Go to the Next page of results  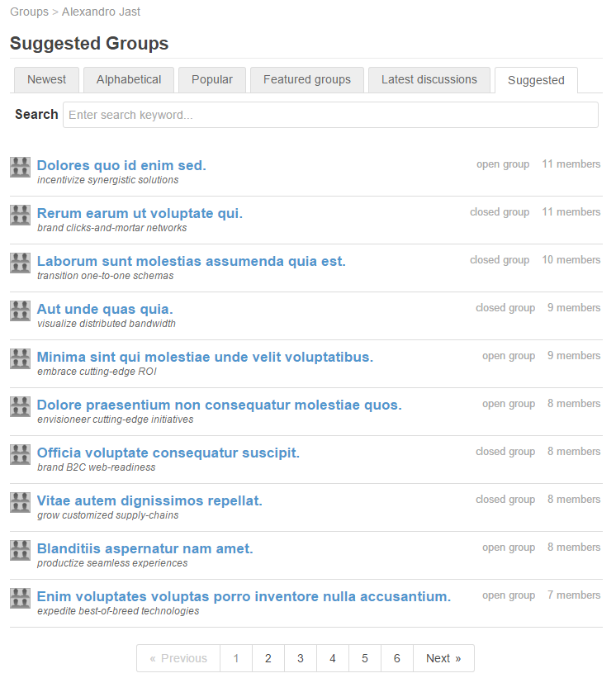click(x=443, y=658)
